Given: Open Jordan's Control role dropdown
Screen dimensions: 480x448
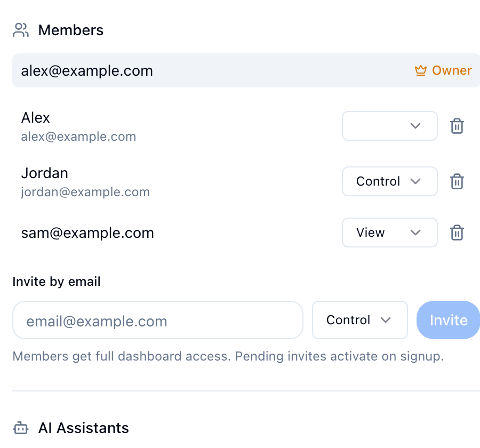Looking at the screenshot, I should [x=389, y=181].
